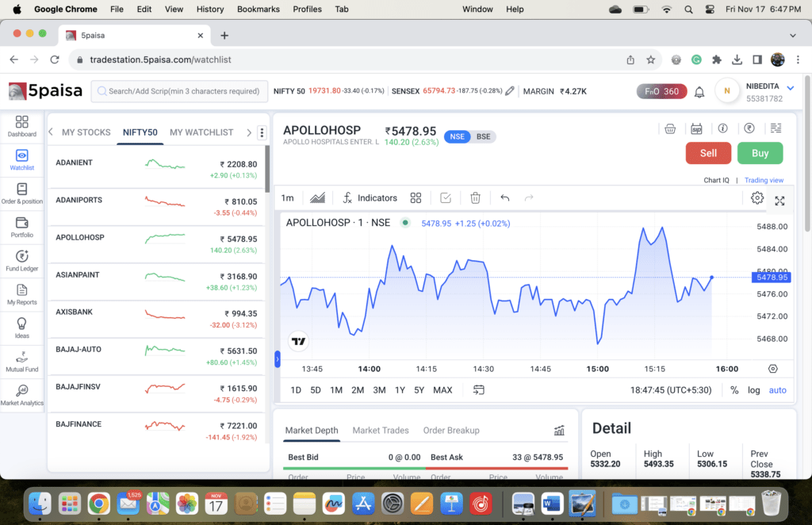
Task: Open the 1m interval dropdown
Action: [x=287, y=197]
